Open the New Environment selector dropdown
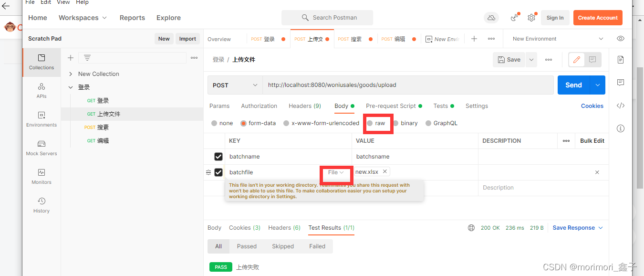This screenshot has width=644, height=276. (558, 39)
